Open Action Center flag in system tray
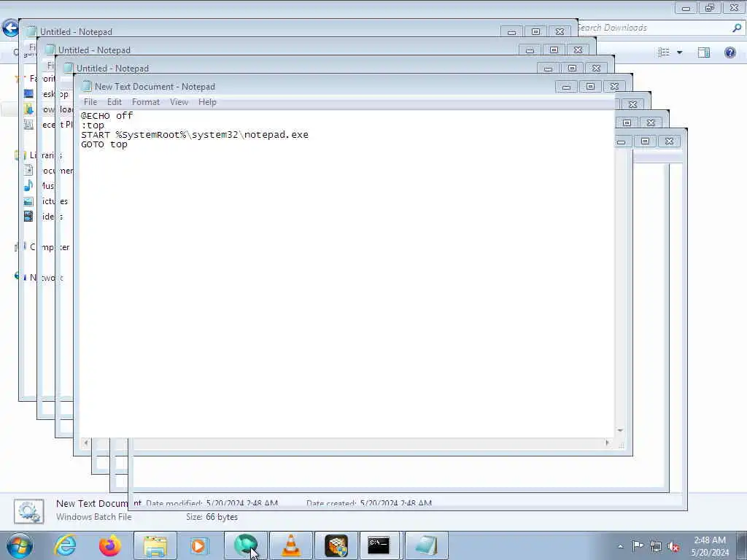Image resolution: width=747 pixels, height=560 pixels. coord(638,546)
